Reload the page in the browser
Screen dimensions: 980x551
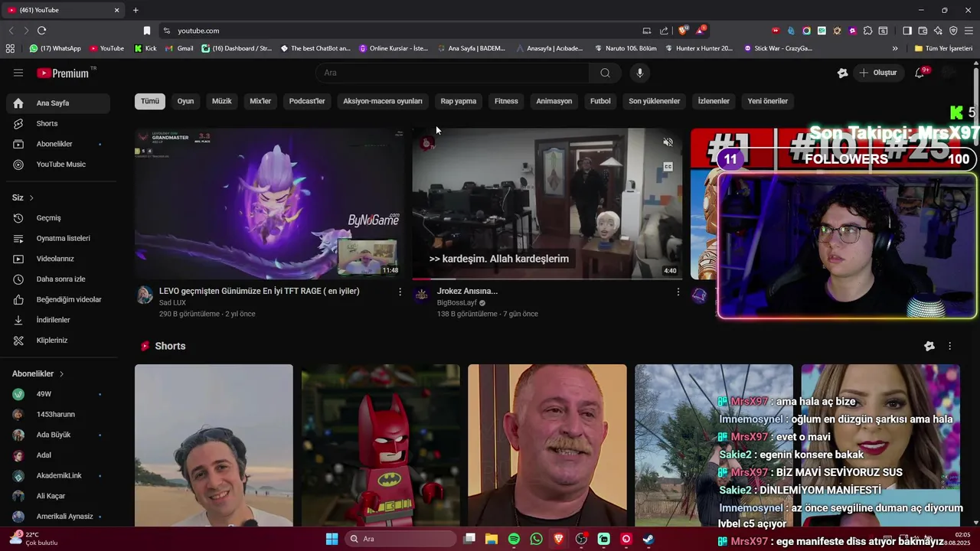click(x=41, y=31)
